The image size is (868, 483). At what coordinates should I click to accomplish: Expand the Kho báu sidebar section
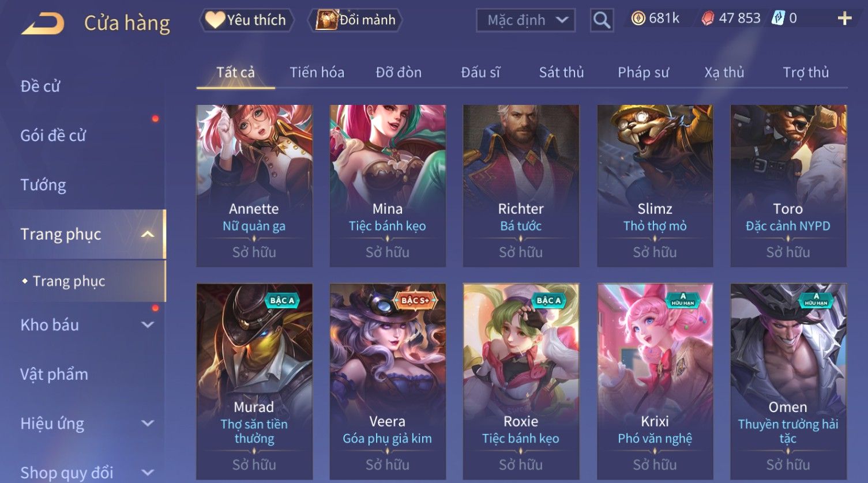pyautogui.click(x=148, y=325)
